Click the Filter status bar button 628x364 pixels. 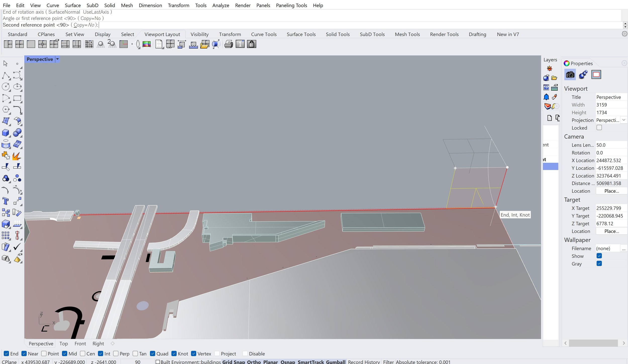pos(388,362)
